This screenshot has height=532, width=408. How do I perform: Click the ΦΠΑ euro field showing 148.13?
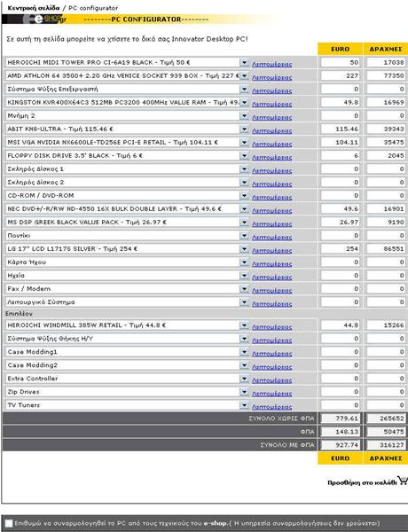[340, 432]
